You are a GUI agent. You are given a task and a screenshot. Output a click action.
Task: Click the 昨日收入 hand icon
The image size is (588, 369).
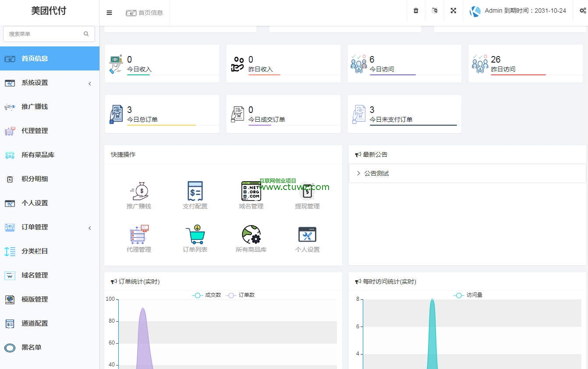(237, 64)
